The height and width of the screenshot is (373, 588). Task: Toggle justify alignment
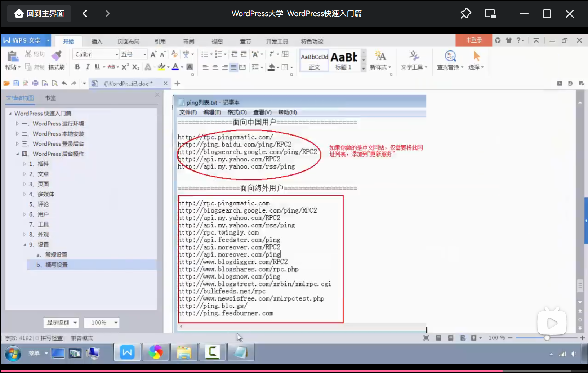(233, 67)
